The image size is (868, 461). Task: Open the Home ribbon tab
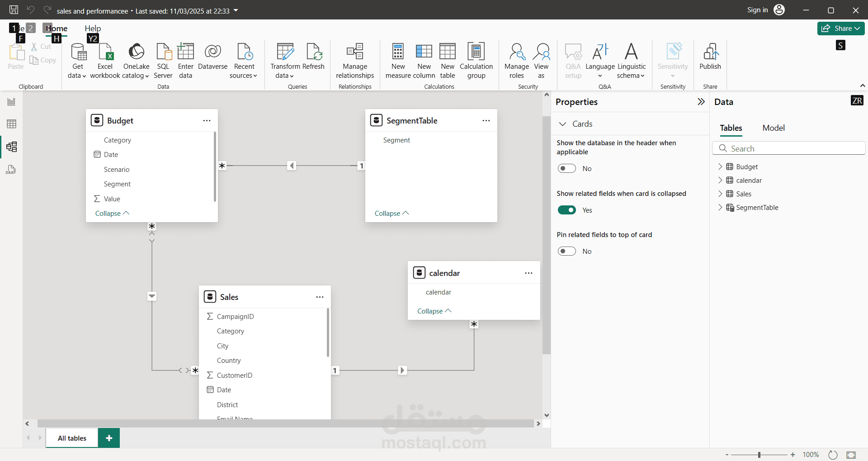click(x=57, y=29)
